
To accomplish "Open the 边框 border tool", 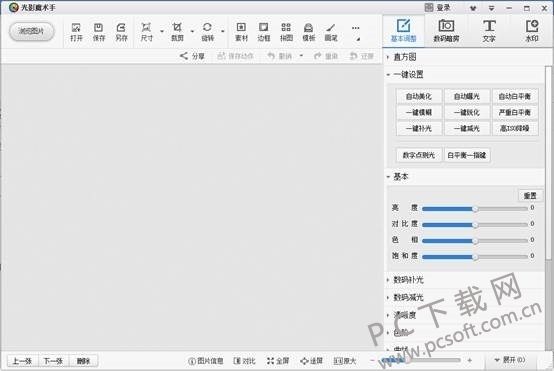I will click(x=264, y=32).
